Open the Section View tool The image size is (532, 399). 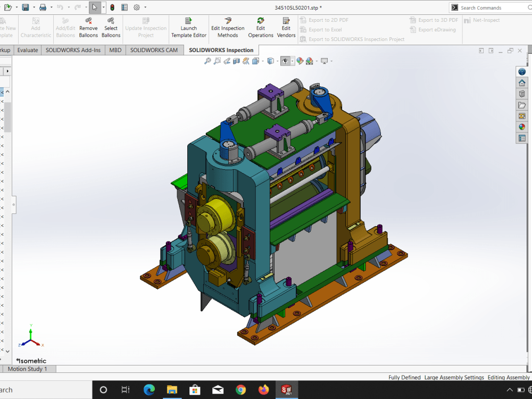pyautogui.click(x=236, y=61)
